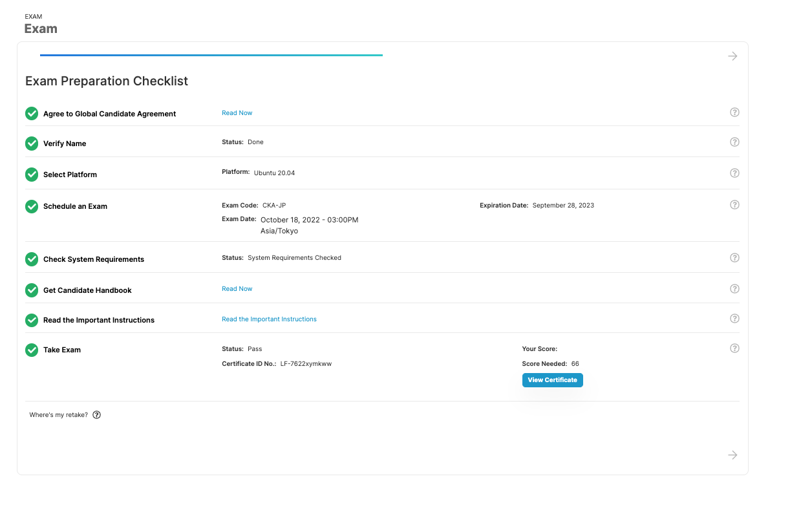
Task: Click the Score Needed value 66
Action: [x=575, y=364]
